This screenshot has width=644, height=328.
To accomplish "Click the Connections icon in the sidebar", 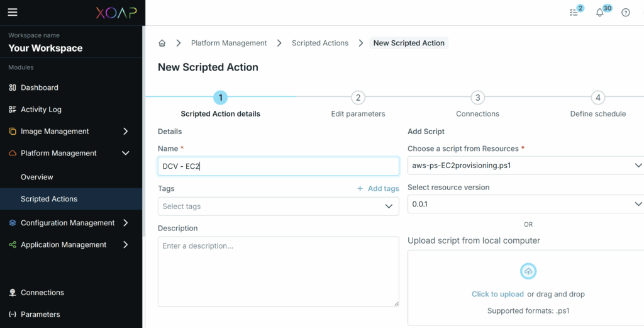I will click(x=13, y=293).
